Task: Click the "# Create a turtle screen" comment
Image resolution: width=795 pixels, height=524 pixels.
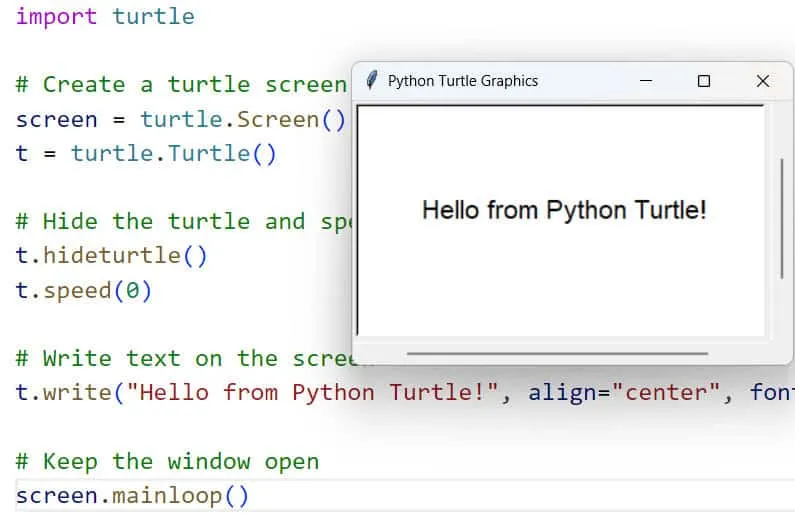Action: click(x=180, y=85)
